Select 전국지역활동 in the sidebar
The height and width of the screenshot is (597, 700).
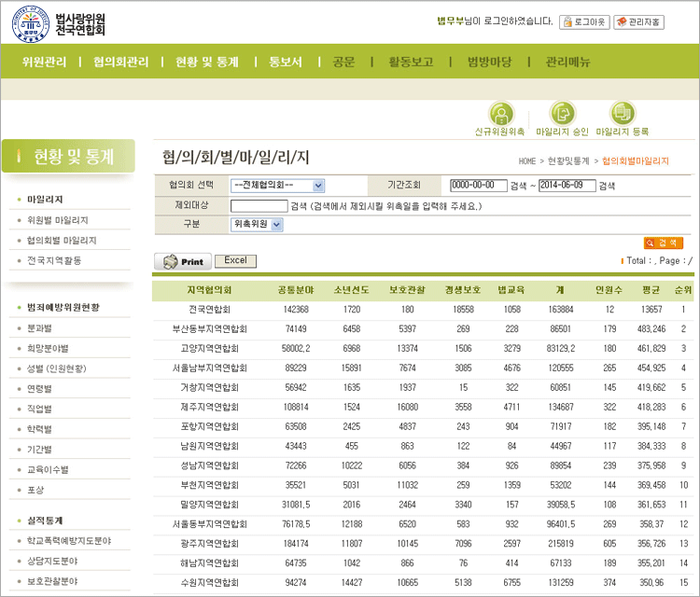tap(54, 261)
